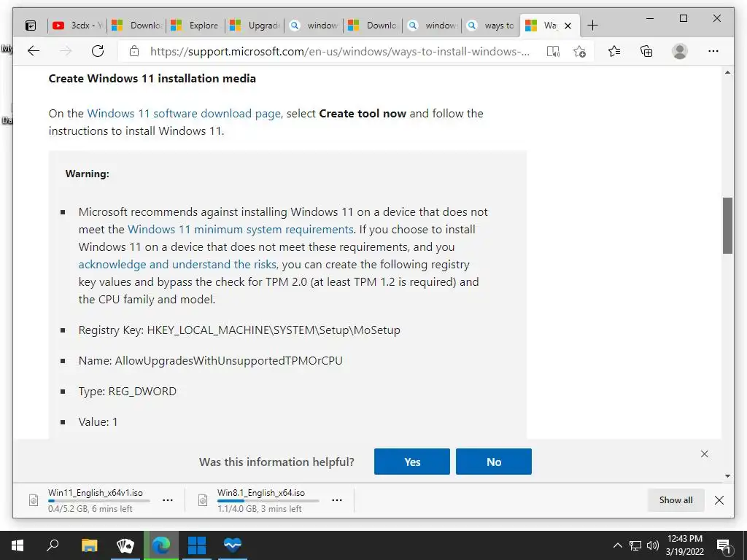Open the acknowledge and understand the risks link
Screen dimensions: 747x560
(177, 264)
